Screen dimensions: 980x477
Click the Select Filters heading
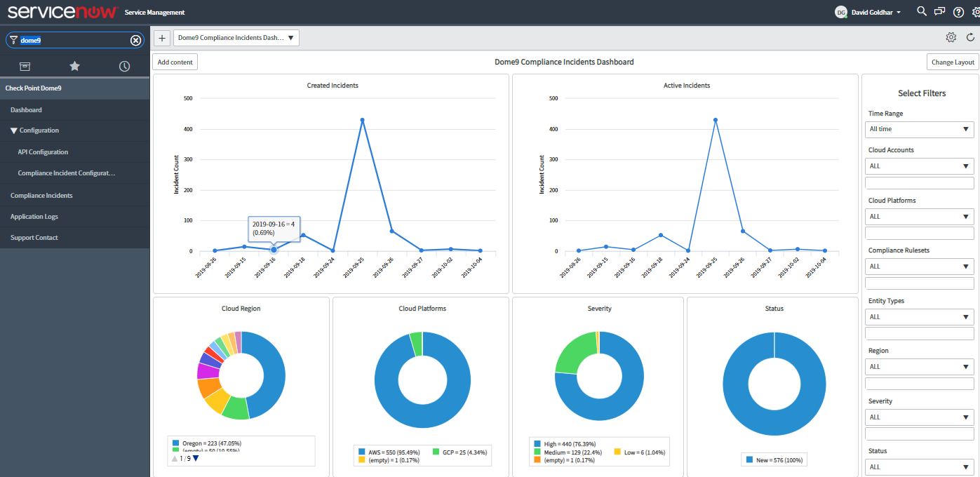coord(922,93)
